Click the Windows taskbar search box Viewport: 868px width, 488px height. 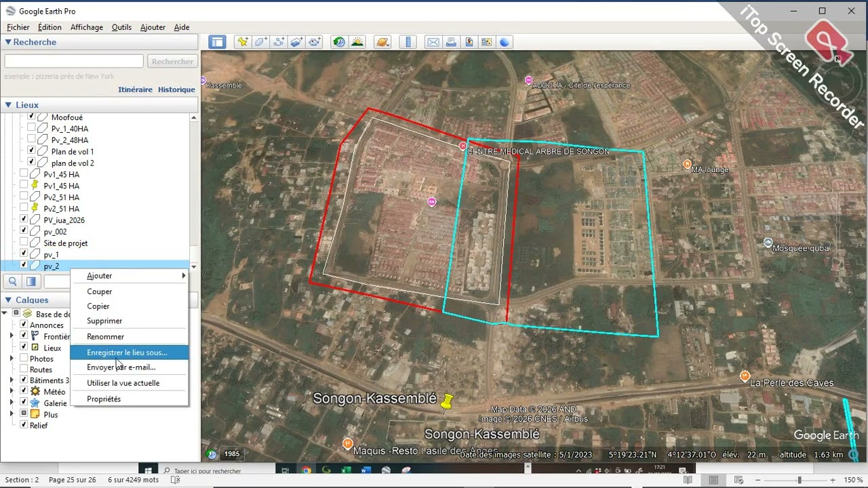pos(217,470)
